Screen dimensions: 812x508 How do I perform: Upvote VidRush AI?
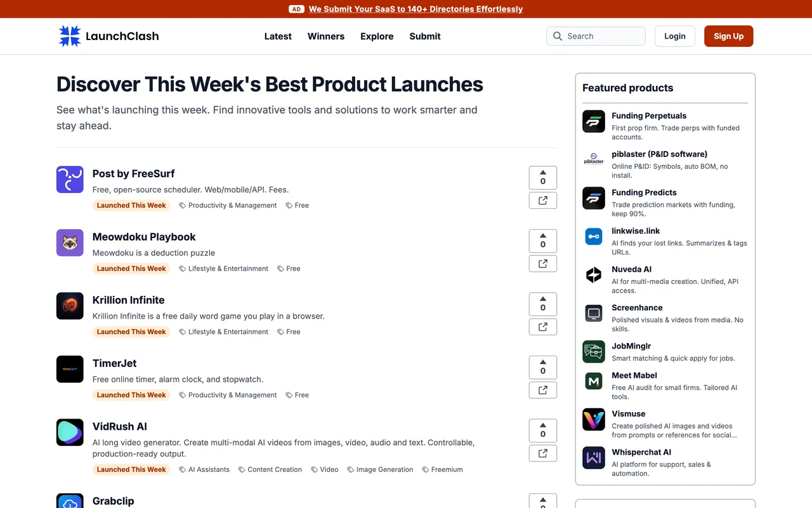543,431
